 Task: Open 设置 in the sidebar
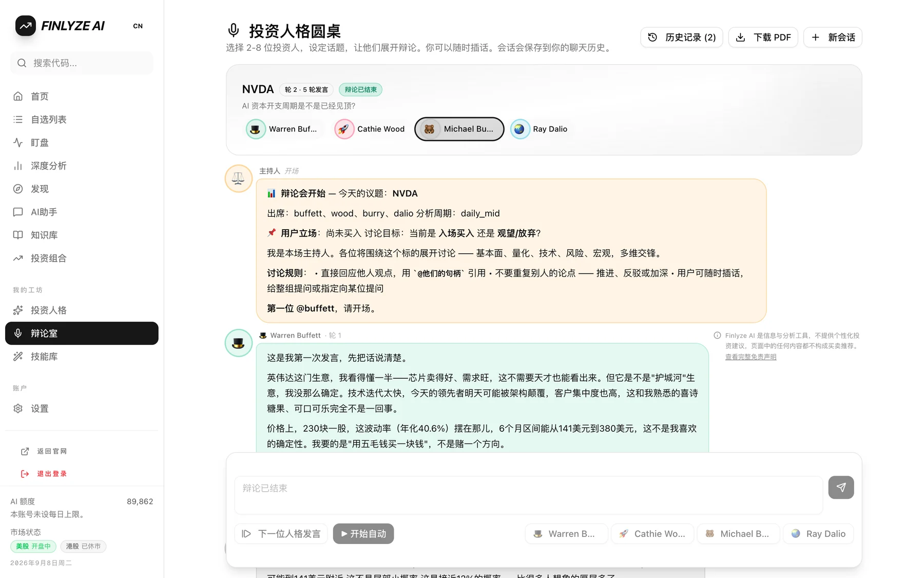pyautogui.click(x=82, y=408)
